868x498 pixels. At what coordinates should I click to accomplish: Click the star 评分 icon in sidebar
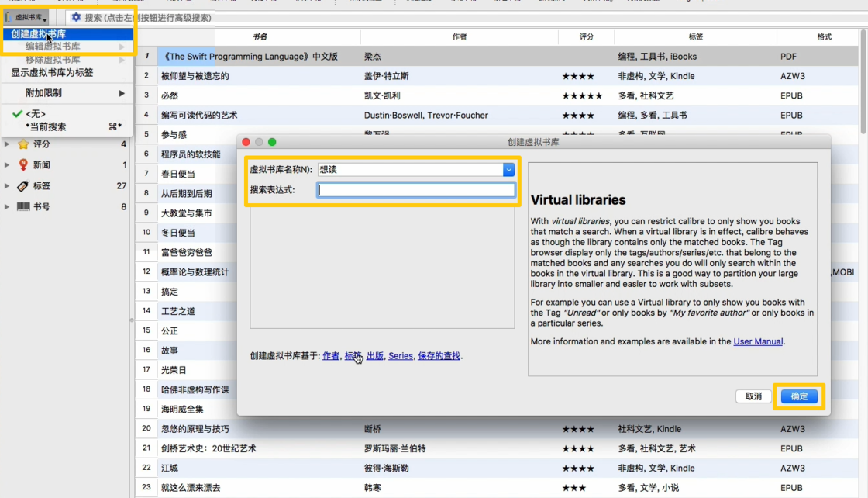point(23,144)
